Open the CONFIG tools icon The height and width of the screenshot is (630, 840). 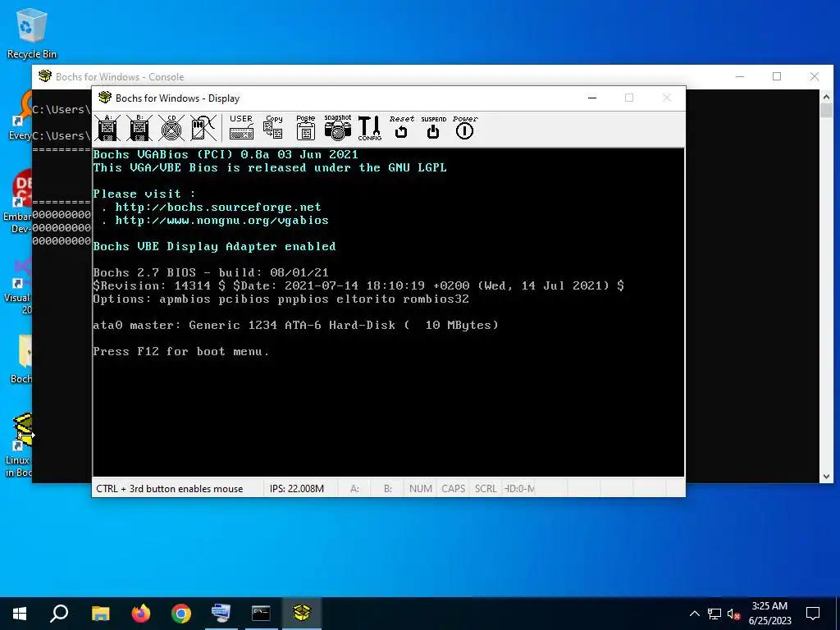click(370, 128)
